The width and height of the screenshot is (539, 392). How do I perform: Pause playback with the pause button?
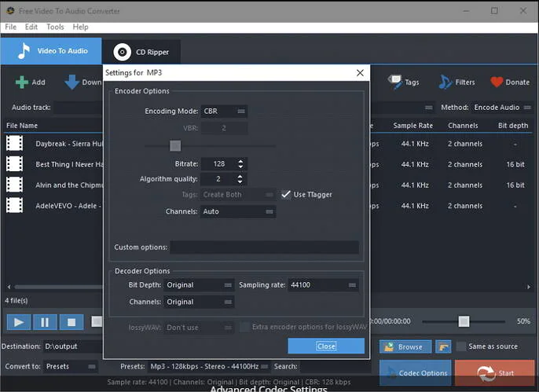(45, 322)
